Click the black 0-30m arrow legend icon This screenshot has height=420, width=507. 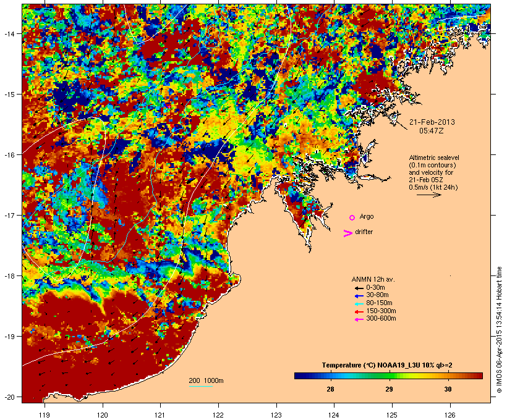[x=359, y=288]
